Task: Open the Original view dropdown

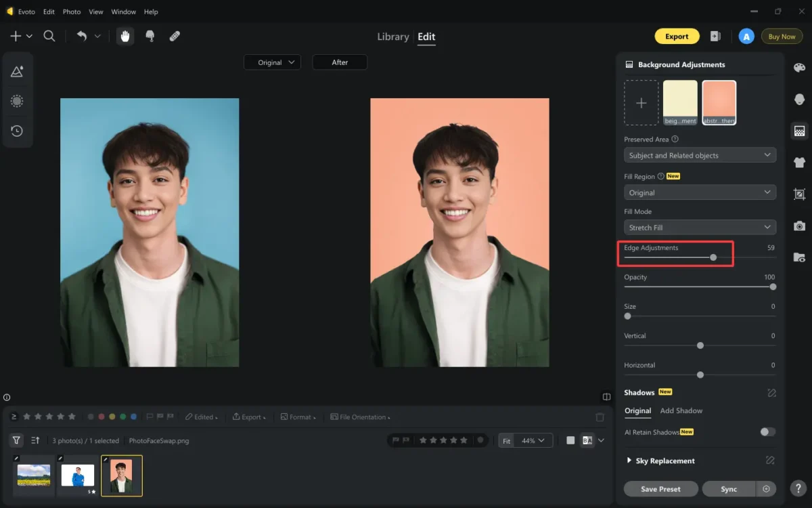Action: coord(272,62)
